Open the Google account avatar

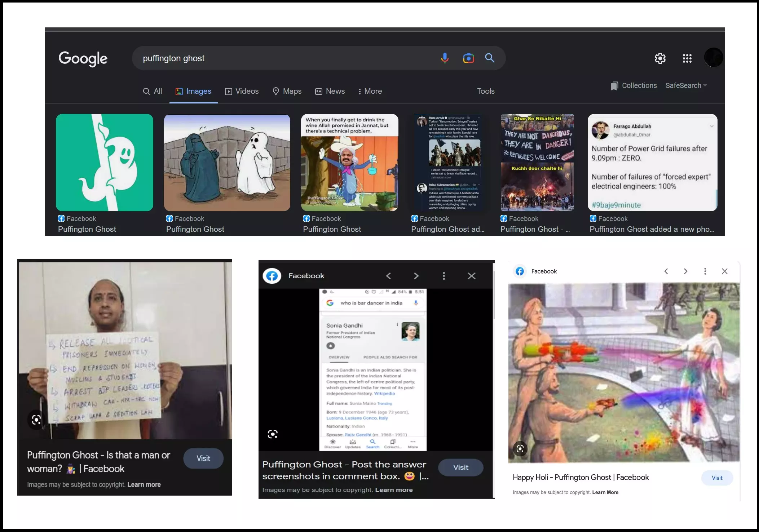click(x=713, y=58)
